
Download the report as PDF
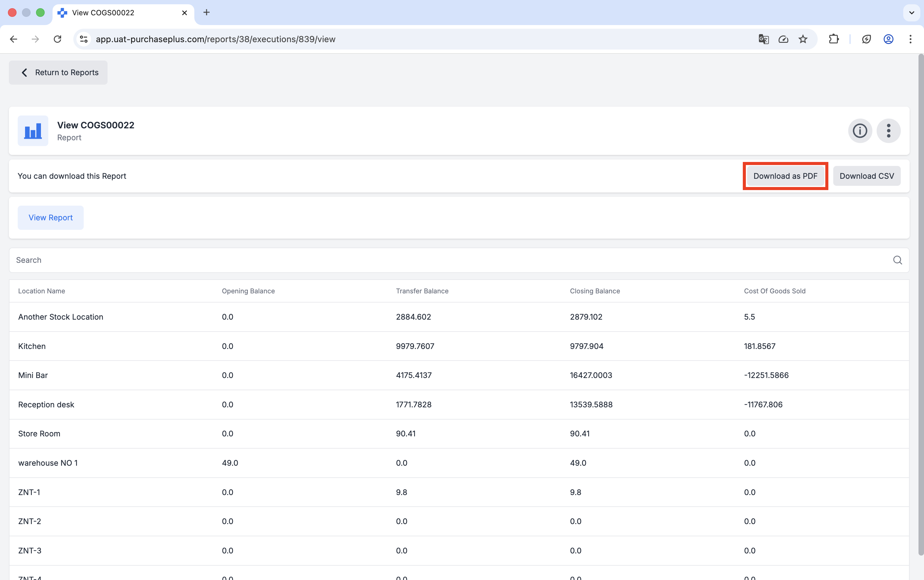pos(785,176)
